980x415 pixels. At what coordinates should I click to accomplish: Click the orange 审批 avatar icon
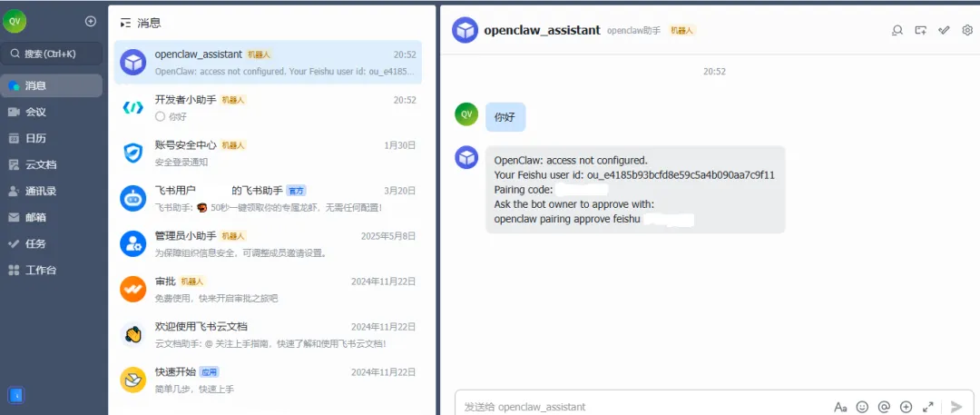[x=133, y=289]
